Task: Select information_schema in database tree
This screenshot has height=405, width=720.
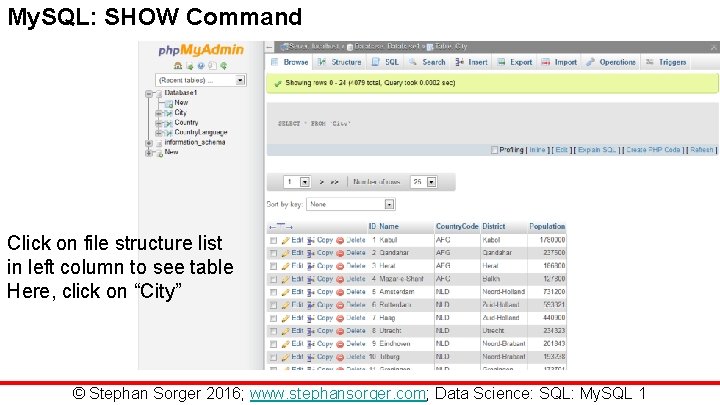Action: 195,143
